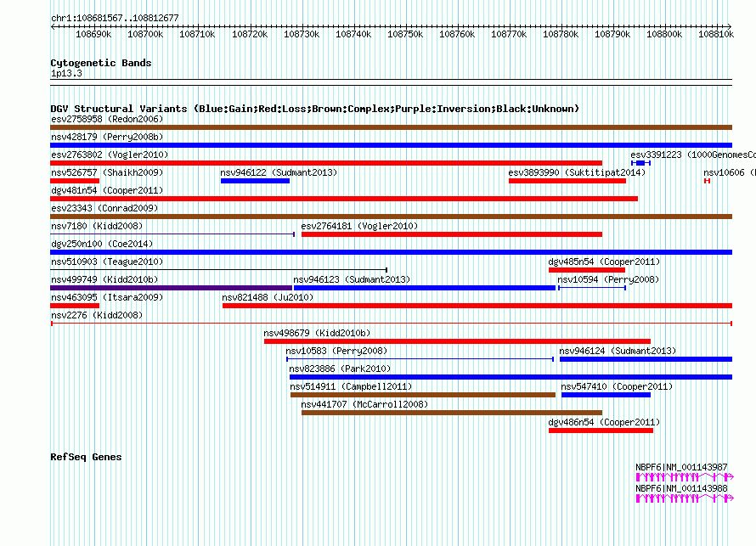
Task: Click the NBPF6|NM_001143988 gene model glyph
Action: [x=685, y=498]
